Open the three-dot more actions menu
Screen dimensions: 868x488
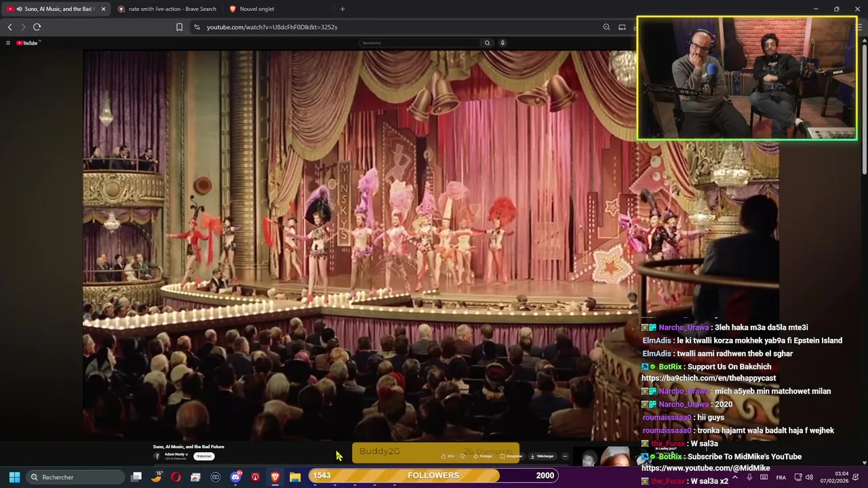[565, 456]
